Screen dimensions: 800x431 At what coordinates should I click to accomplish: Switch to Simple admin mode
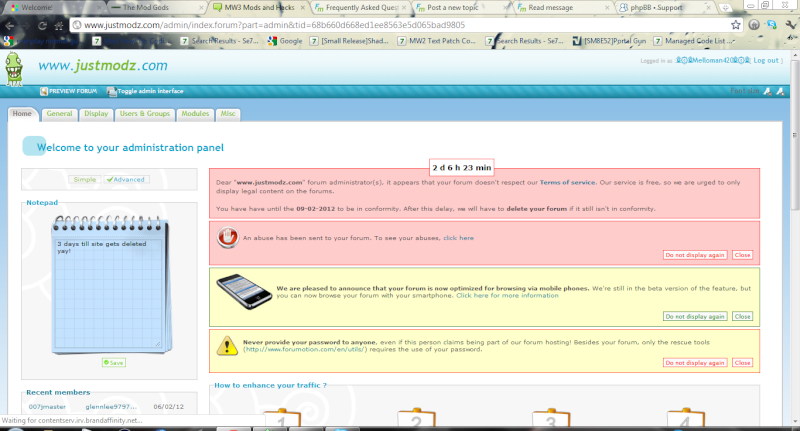85,180
